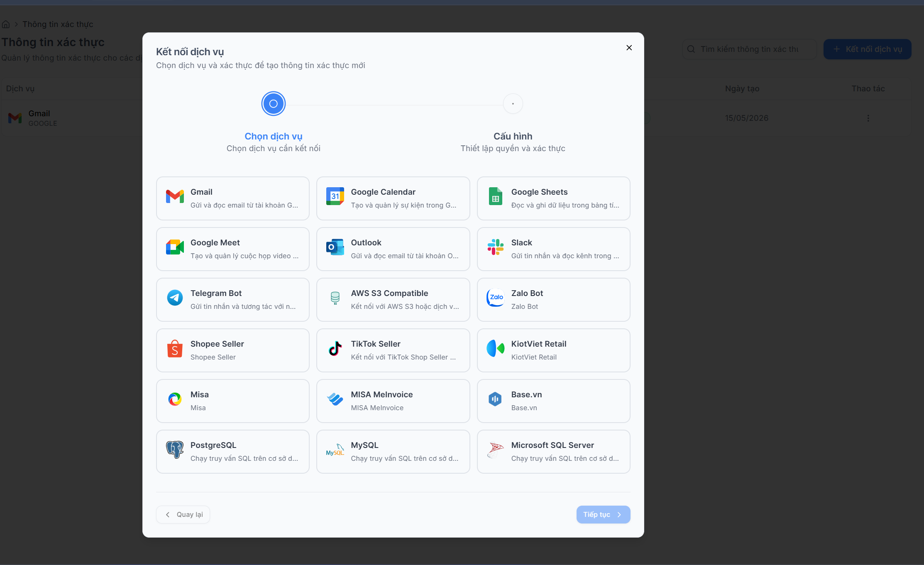Close the Kết nối dịch vụ dialog

click(x=629, y=48)
